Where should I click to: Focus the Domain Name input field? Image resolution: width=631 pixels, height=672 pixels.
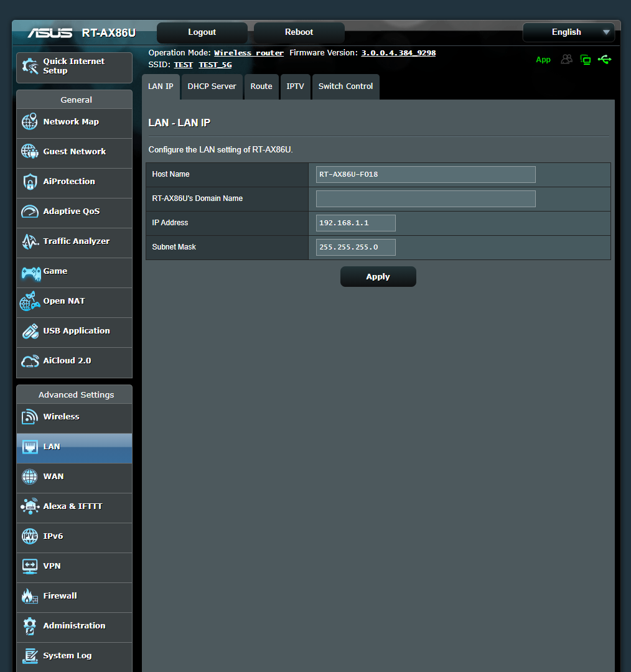coord(426,199)
